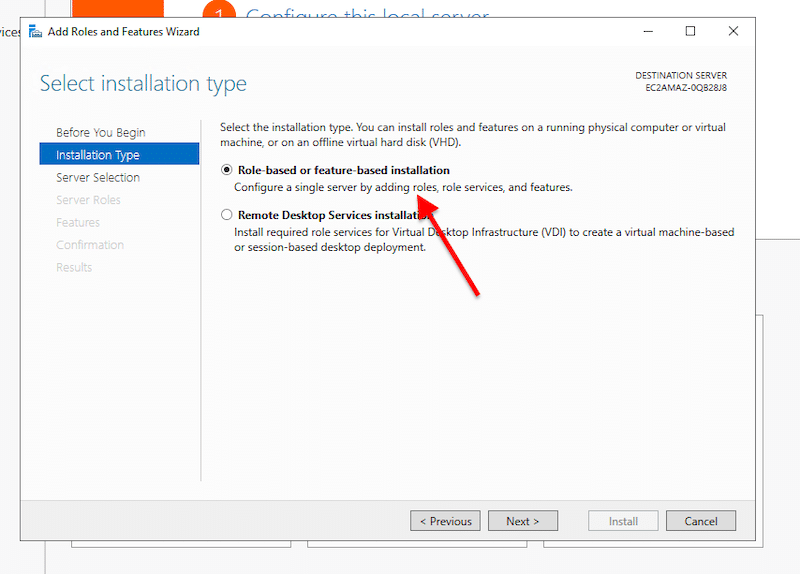Minimize the Add Roles wizard window
This screenshot has width=800, height=574.
[648, 32]
